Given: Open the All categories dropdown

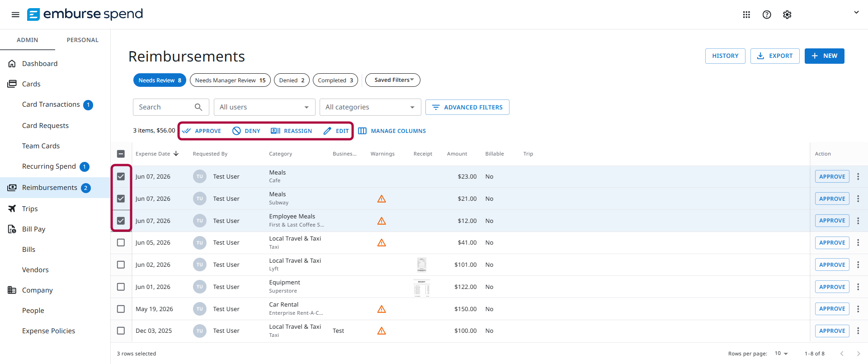Looking at the screenshot, I should (370, 107).
